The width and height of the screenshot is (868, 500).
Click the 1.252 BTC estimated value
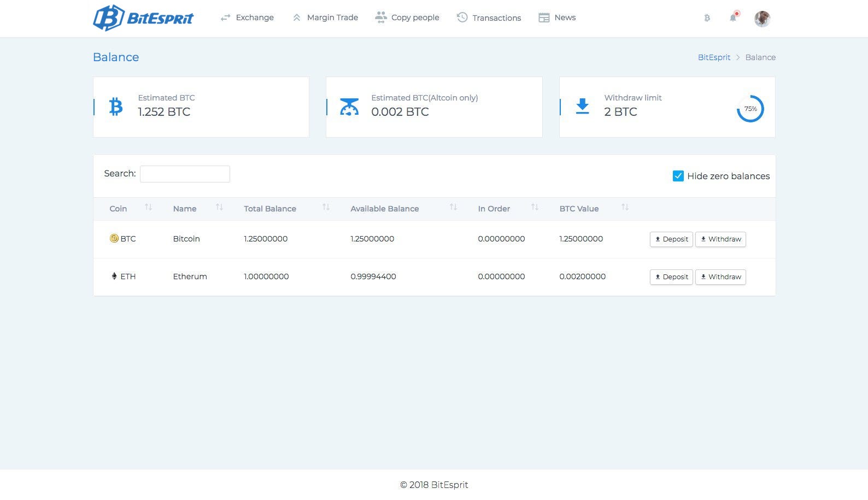pyautogui.click(x=164, y=112)
